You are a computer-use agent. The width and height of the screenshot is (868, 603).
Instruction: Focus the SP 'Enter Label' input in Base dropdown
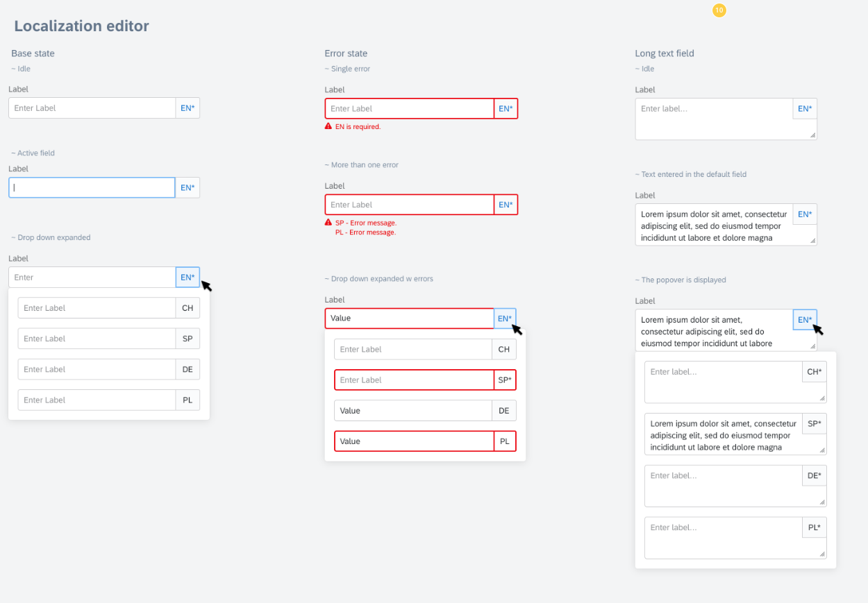pyautogui.click(x=97, y=339)
